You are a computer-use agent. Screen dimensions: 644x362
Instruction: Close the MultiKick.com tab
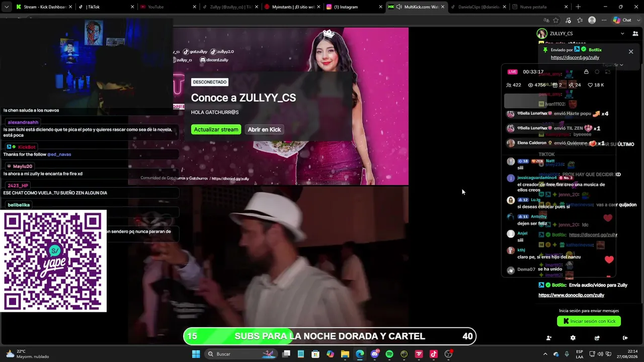click(443, 7)
